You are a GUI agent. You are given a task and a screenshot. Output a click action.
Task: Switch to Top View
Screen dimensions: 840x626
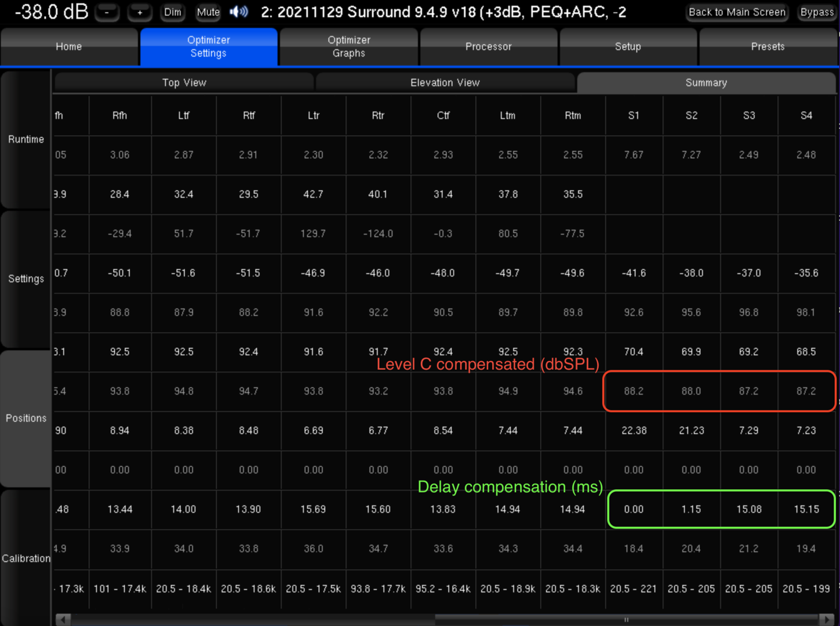coord(184,82)
